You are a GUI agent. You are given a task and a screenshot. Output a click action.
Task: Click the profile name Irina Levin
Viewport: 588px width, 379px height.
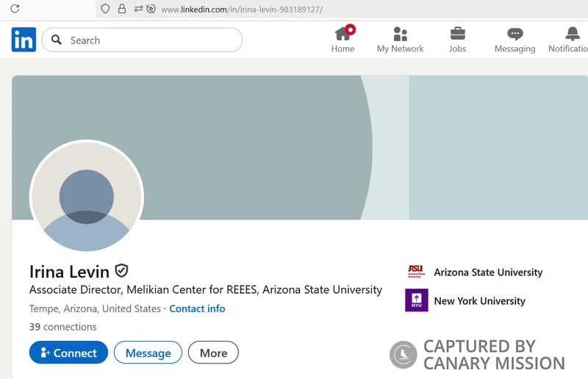[69, 272]
